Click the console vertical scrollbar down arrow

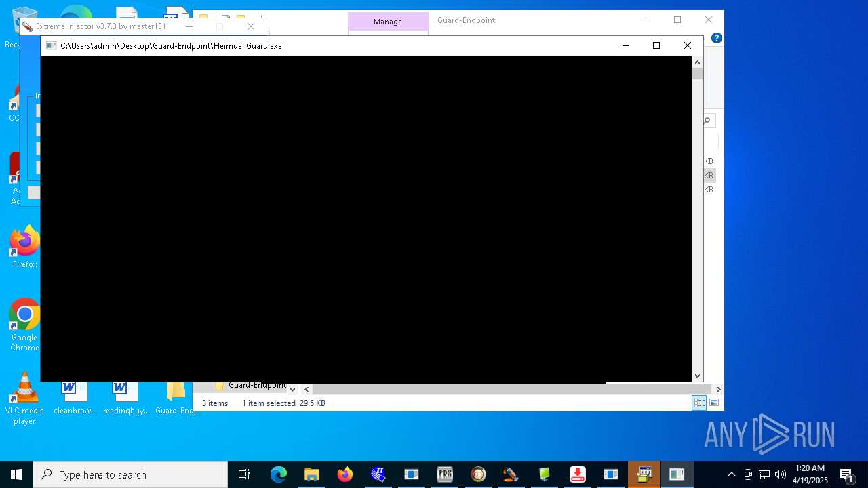697,375
